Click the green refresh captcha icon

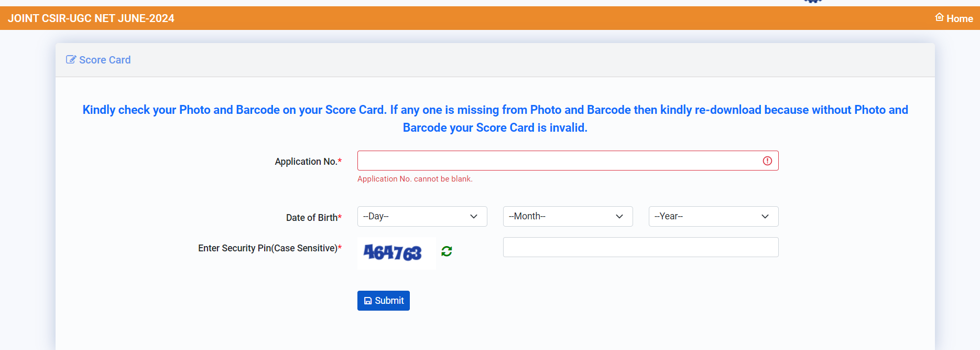(447, 251)
